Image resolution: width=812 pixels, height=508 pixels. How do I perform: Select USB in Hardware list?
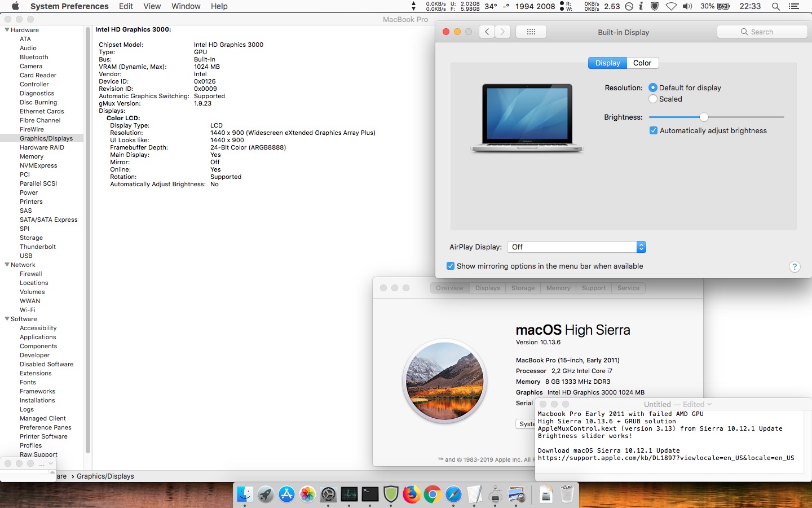[26, 256]
